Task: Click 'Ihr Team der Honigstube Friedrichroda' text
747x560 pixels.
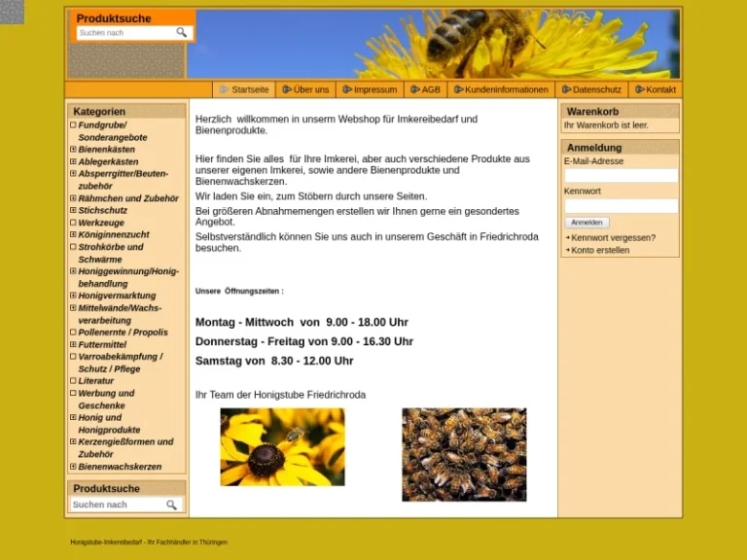Action: (x=280, y=395)
